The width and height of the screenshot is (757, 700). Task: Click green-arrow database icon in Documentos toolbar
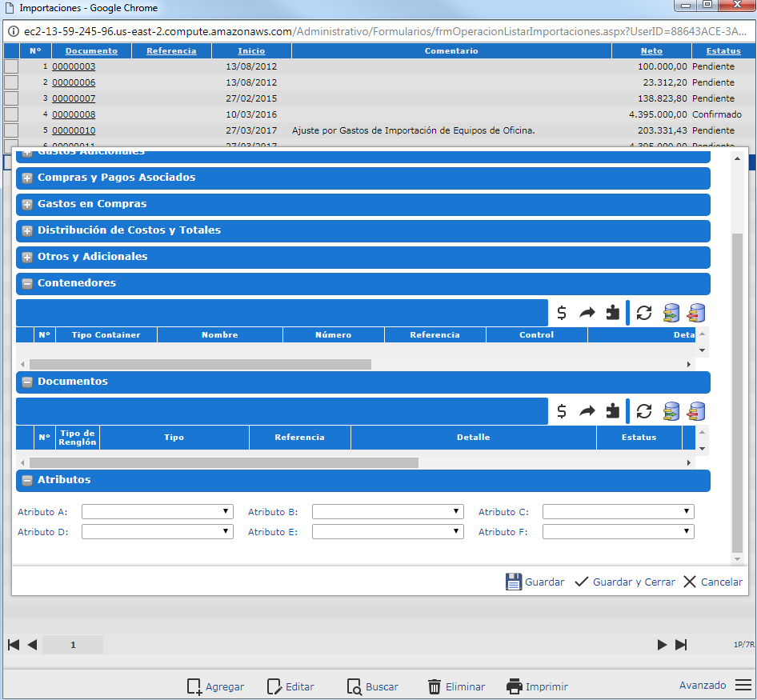[671, 411]
